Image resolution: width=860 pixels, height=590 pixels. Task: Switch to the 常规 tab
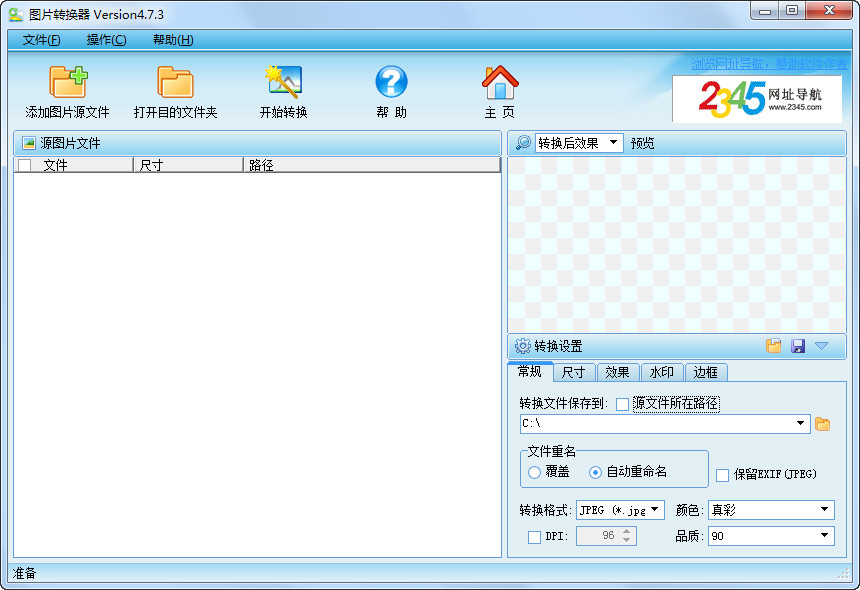pos(530,372)
